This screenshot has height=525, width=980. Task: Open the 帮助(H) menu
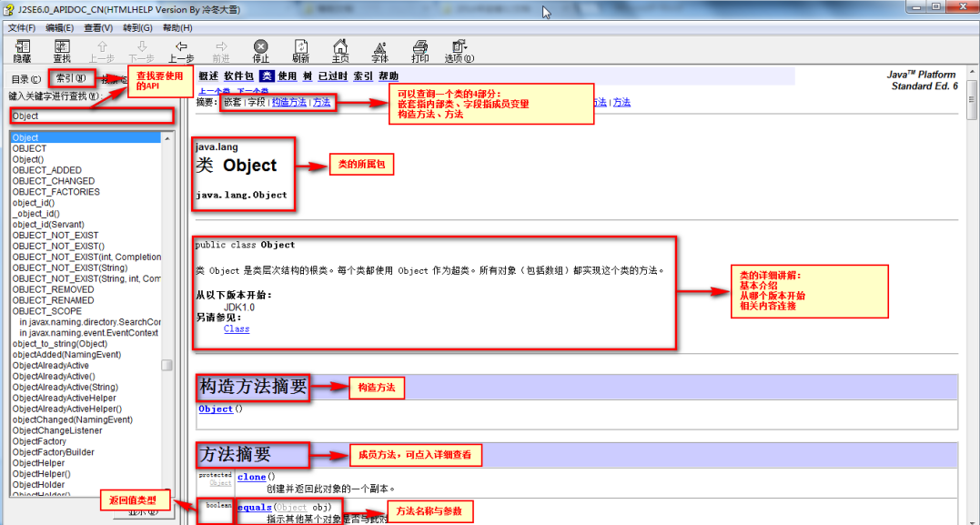(x=177, y=28)
